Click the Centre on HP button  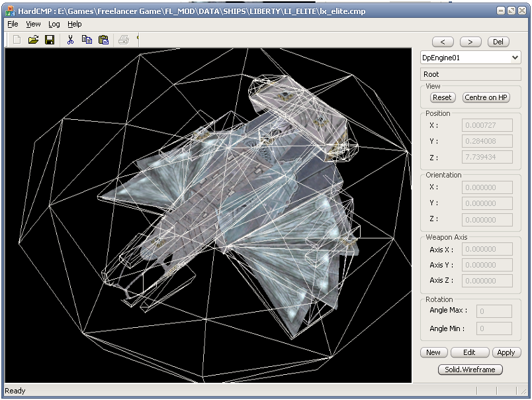pos(486,97)
